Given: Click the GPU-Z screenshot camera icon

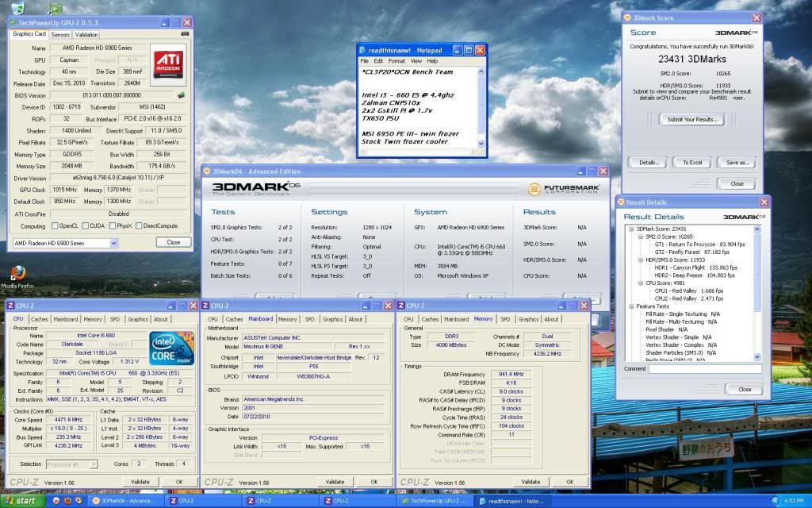Looking at the screenshot, I should point(185,34).
